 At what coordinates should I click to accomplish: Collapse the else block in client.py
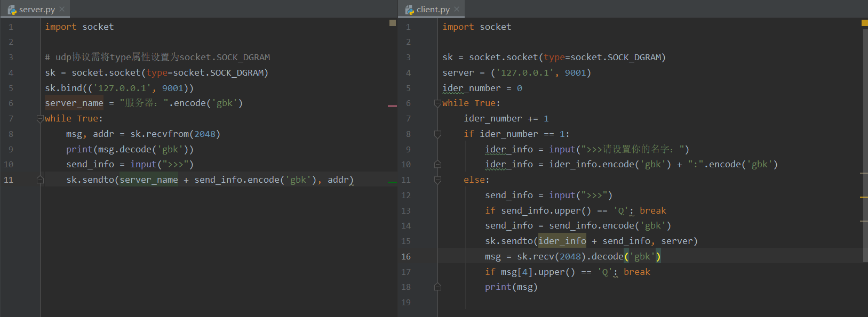(437, 180)
